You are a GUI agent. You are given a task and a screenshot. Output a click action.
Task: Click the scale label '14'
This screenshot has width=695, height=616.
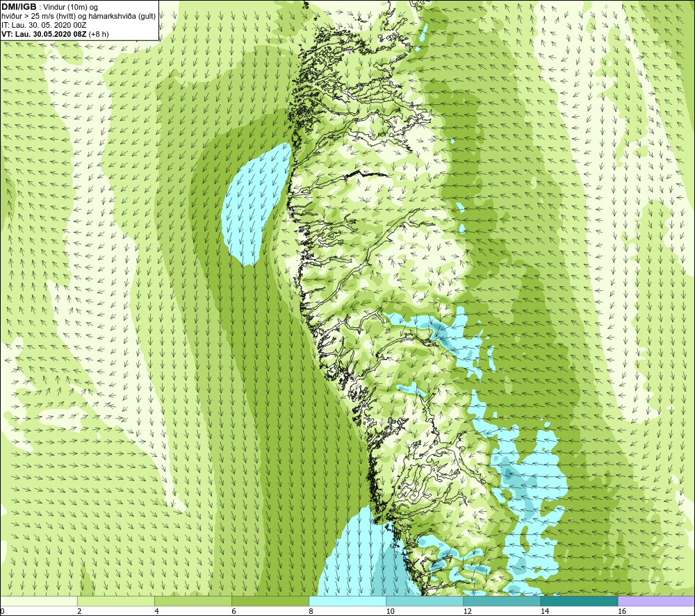point(544,611)
